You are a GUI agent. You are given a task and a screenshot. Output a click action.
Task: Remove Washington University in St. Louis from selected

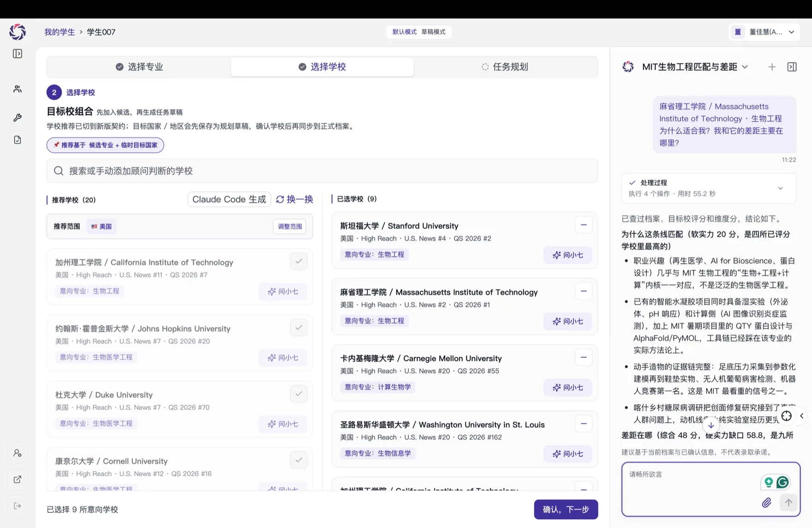584,424
